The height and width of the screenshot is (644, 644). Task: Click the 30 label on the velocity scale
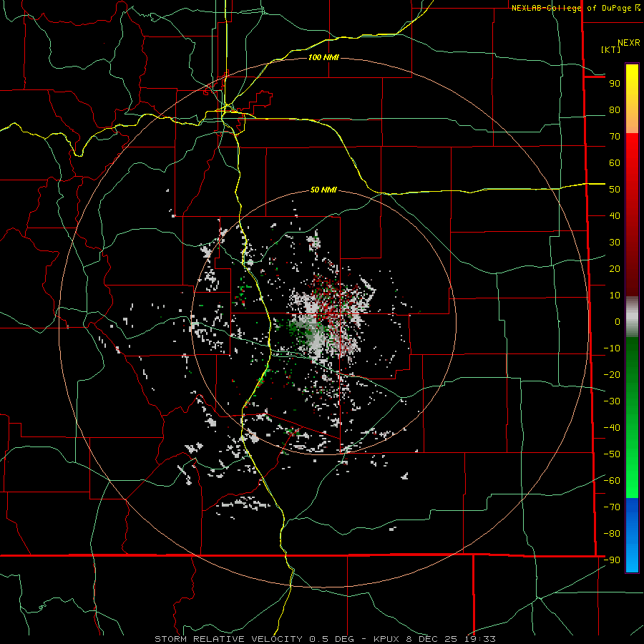(615, 243)
